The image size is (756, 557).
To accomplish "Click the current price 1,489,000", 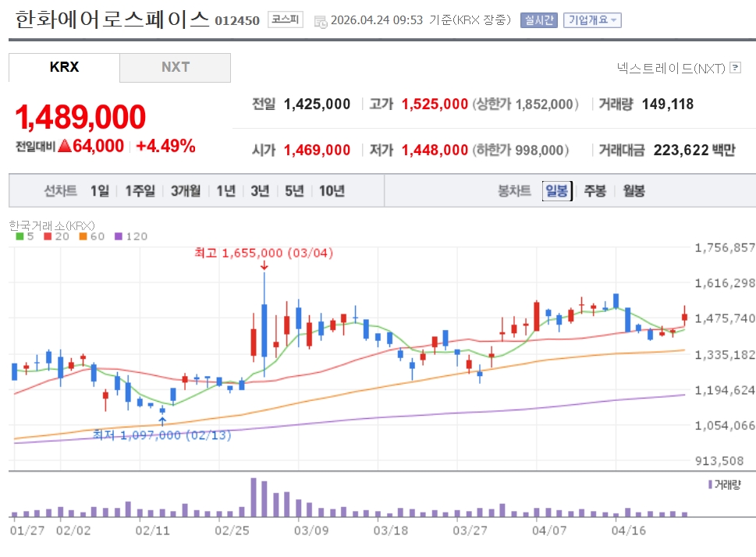I will point(80,117).
